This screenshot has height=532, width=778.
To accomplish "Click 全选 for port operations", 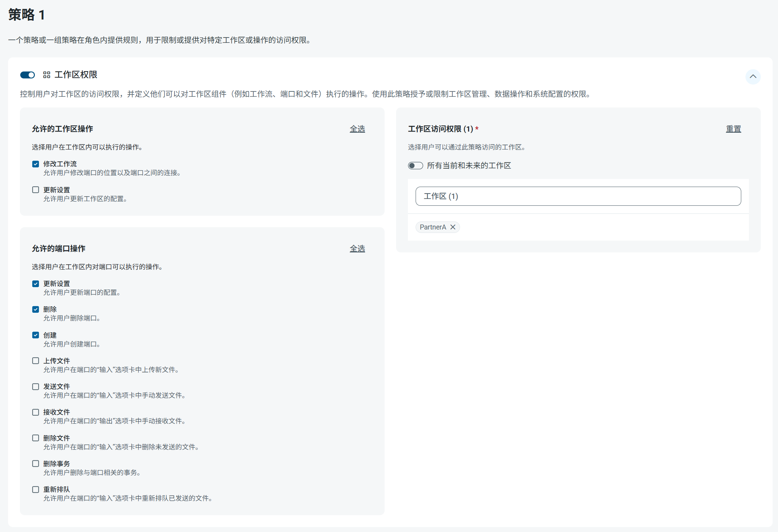I will coord(357,249).
